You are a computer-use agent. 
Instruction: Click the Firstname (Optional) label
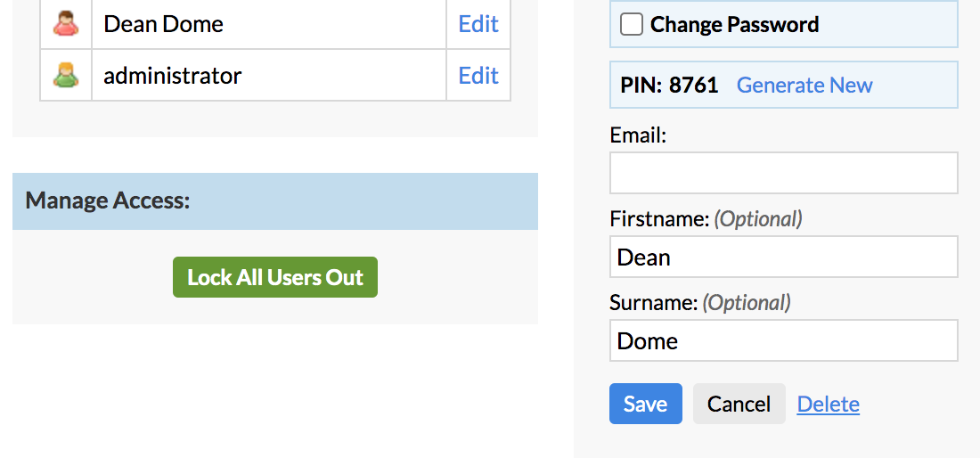tap(706, 218)
